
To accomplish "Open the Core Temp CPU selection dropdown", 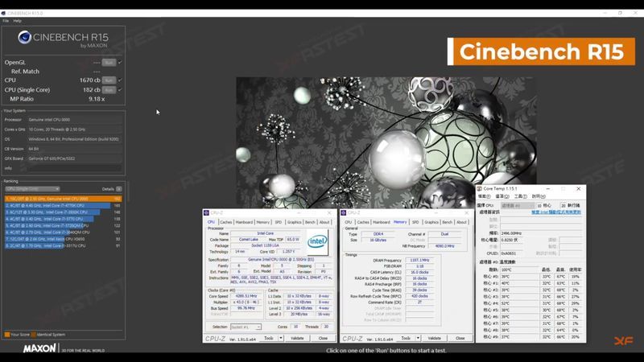I will coord(518,205).
